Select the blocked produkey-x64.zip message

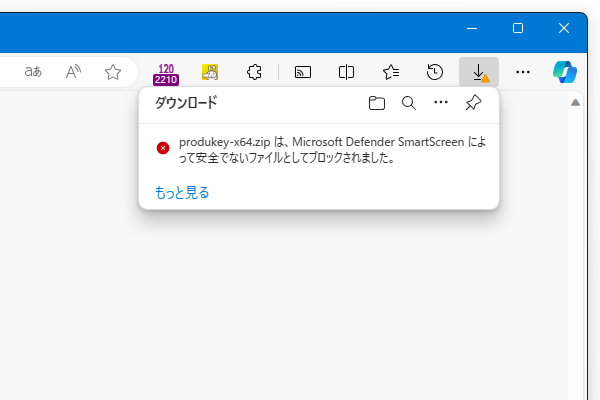pyautogui.click(x=333, y=150)
